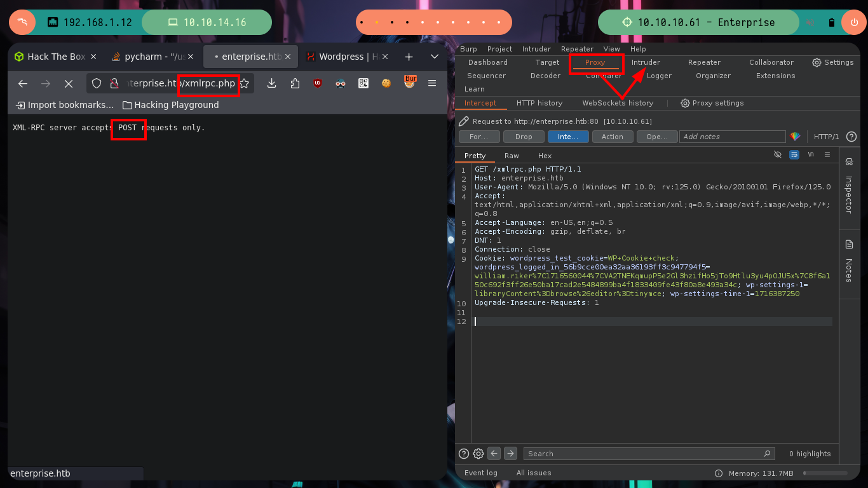
Task: Open the Project menu in Burp
Action: pyautogui.click(x=499, y=49)
